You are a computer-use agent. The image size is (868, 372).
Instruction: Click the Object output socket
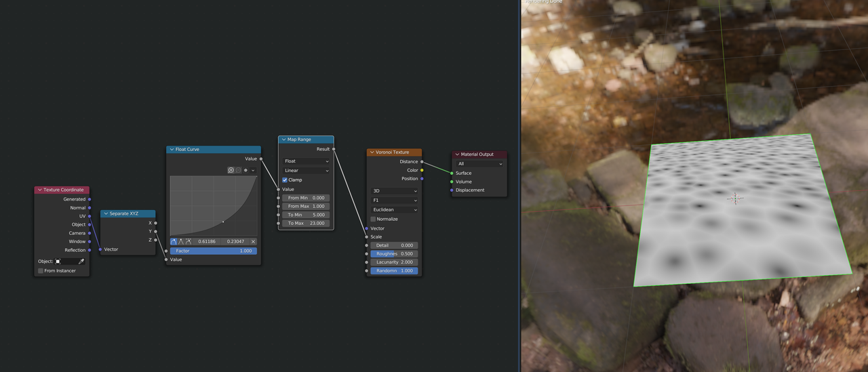pyautogui.click(x=90, y=224)
